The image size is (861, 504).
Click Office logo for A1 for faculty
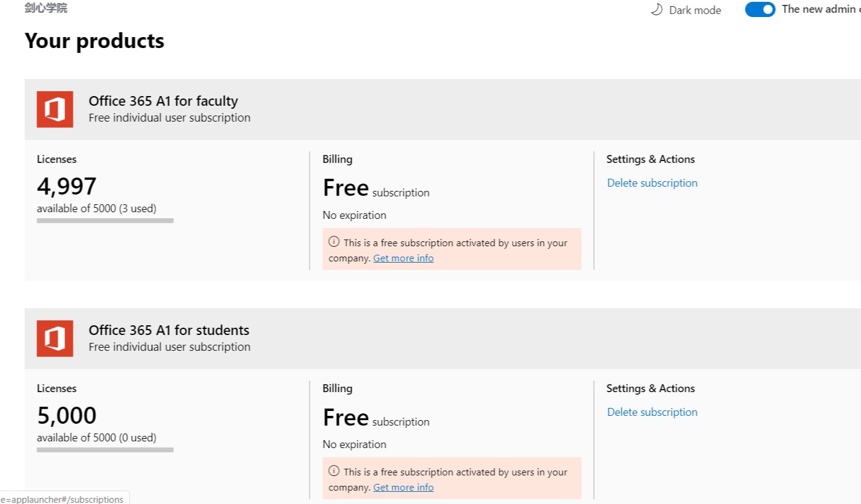point(55,109)
